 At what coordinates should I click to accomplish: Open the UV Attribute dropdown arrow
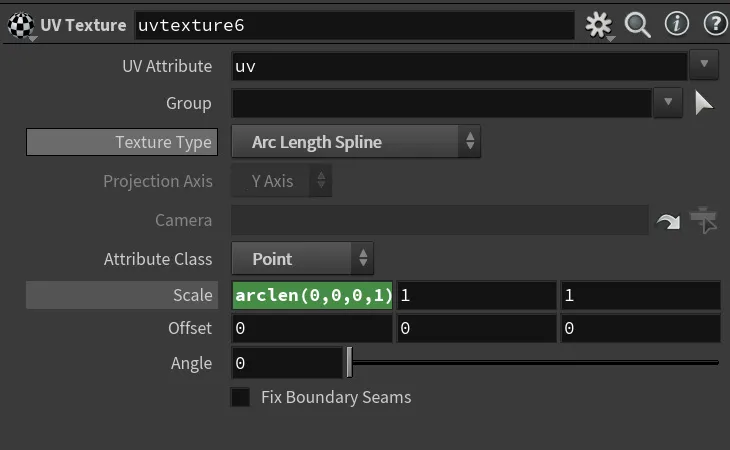click(x=704, y=64)
